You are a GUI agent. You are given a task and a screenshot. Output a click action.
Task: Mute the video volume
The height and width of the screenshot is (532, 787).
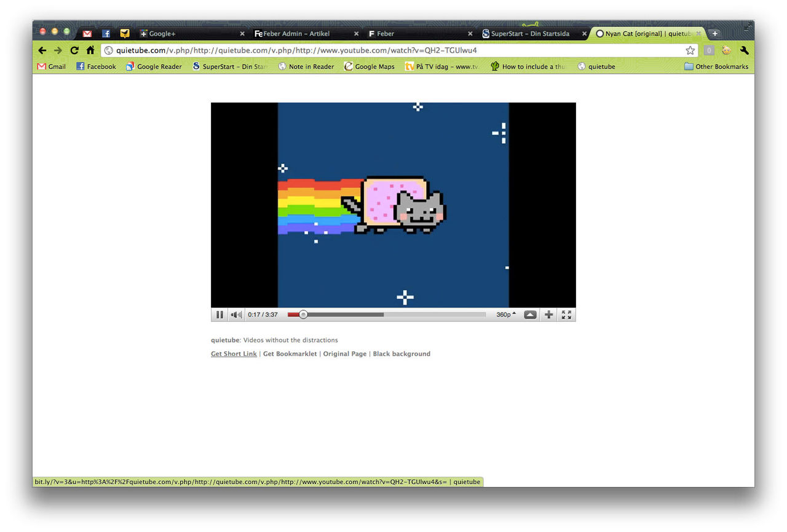click(236, 315)
